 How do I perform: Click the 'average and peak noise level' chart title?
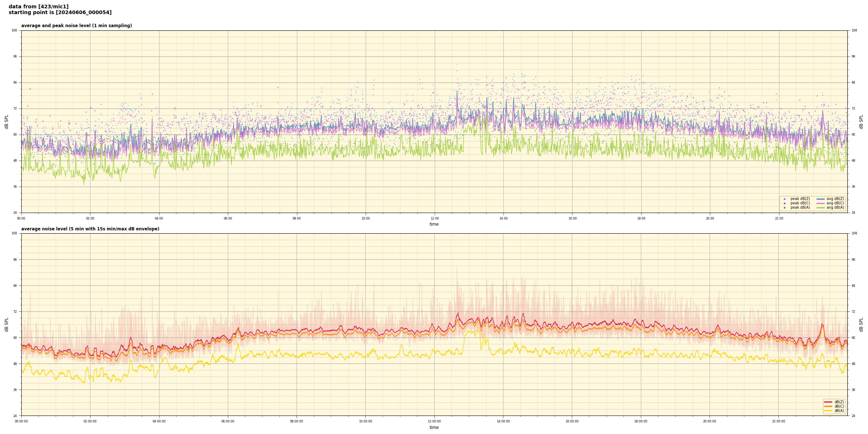[76, 26]
